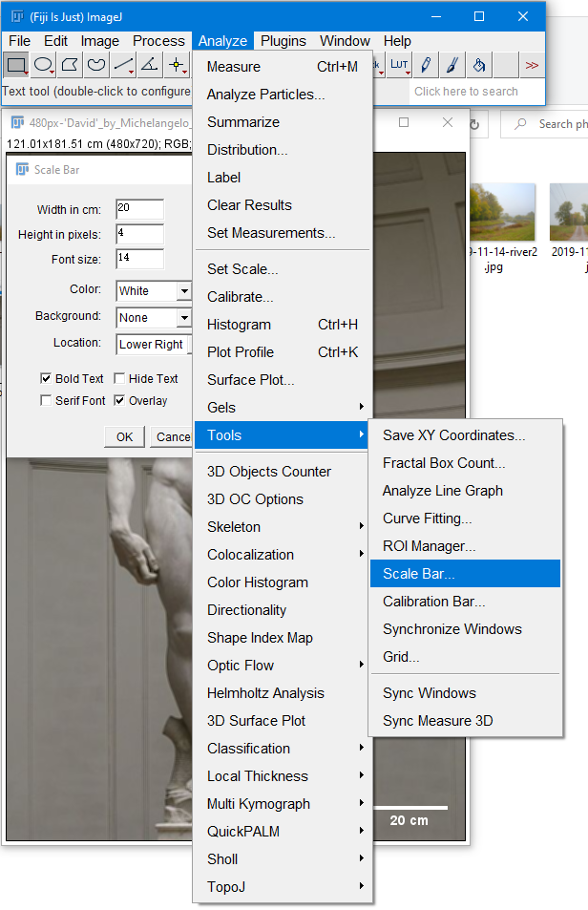The width and height of the screenshot is (588, 910).
Task: Select the Straight Line tool
Action: 123,65
